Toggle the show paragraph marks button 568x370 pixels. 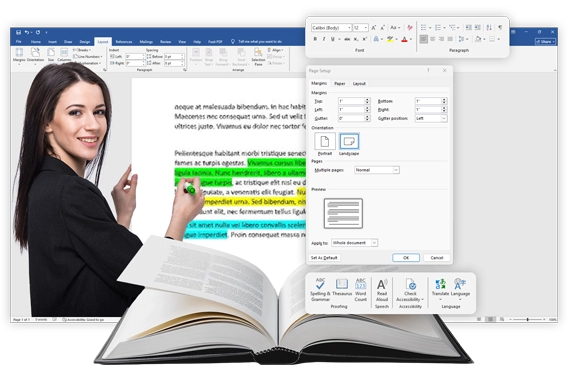pos(500,28)
